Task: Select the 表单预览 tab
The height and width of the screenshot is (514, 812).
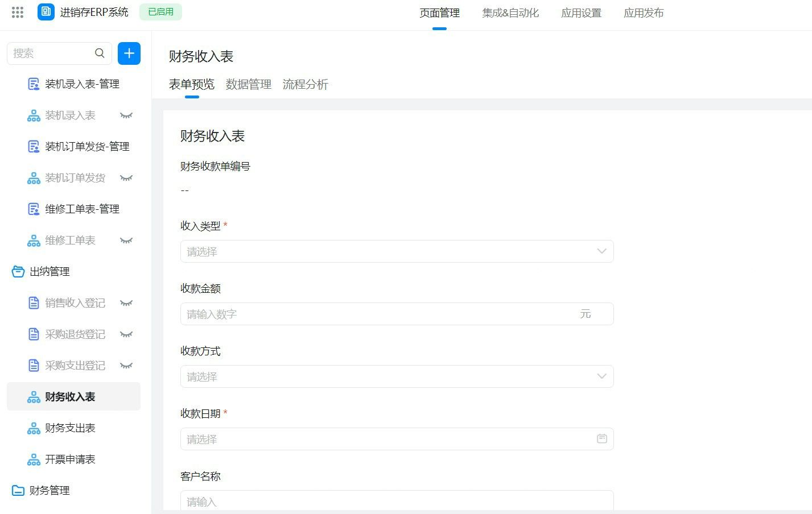Action: (192, 85)
